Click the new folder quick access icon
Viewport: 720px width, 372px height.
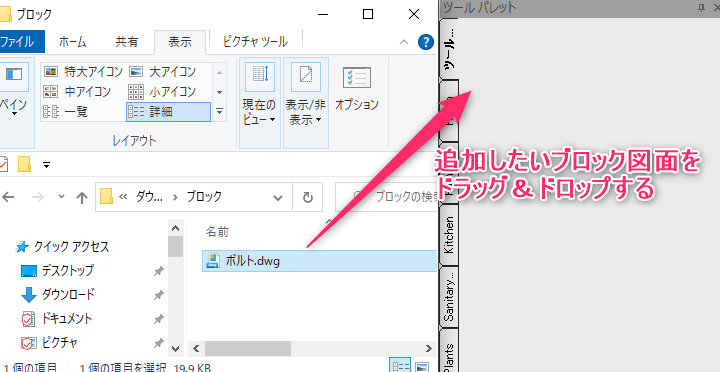click(24, 164)
